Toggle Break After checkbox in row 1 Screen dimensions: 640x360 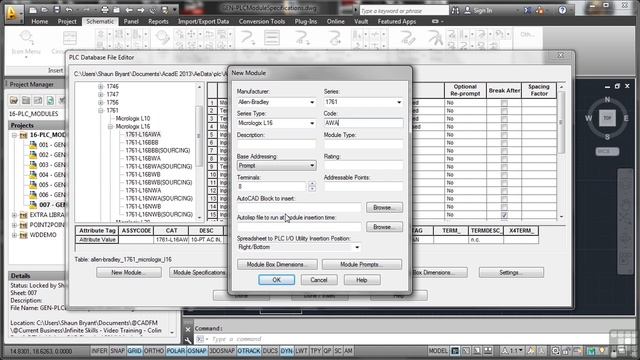pos(504,103)
